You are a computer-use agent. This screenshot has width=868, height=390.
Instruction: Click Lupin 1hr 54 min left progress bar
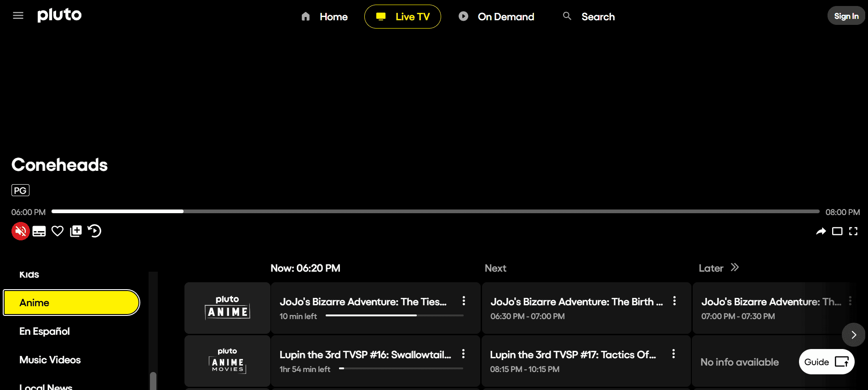(x=401, y=368)
